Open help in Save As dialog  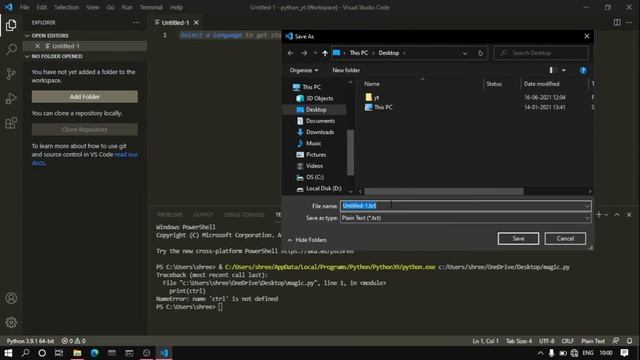click(583, 70)
